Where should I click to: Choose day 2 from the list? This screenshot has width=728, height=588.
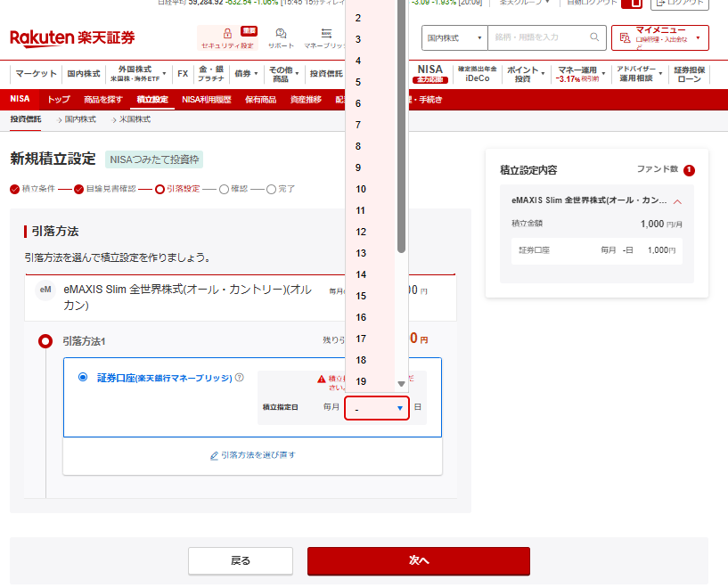[x=370, y=18]
